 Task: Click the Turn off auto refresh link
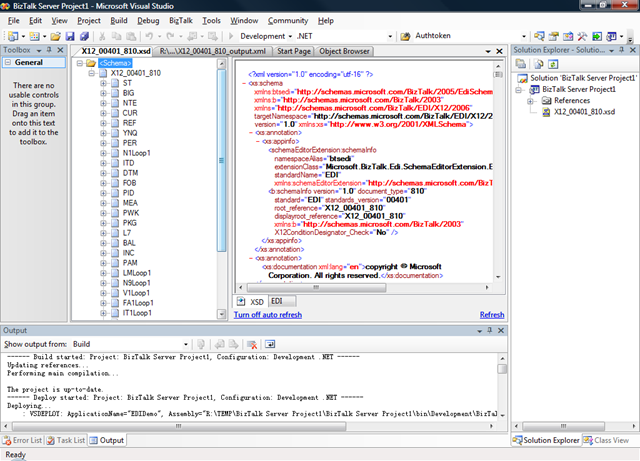coord(268,315)
